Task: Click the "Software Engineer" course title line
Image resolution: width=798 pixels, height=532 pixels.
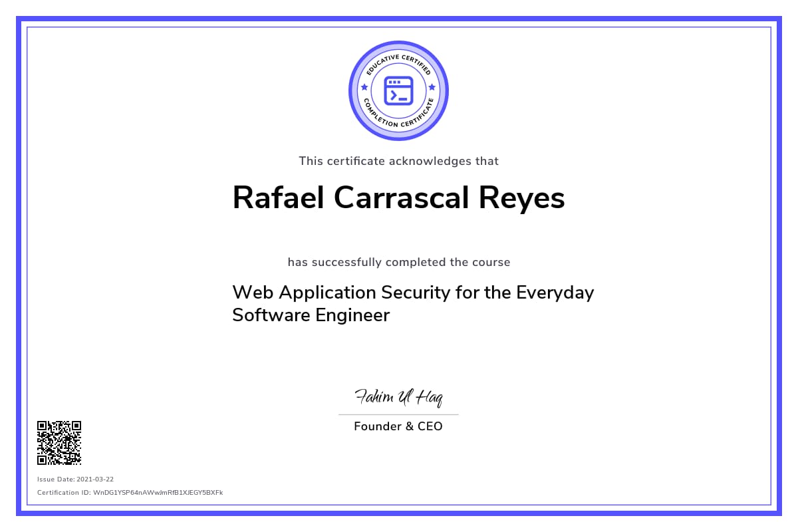Action: [311, 315]
